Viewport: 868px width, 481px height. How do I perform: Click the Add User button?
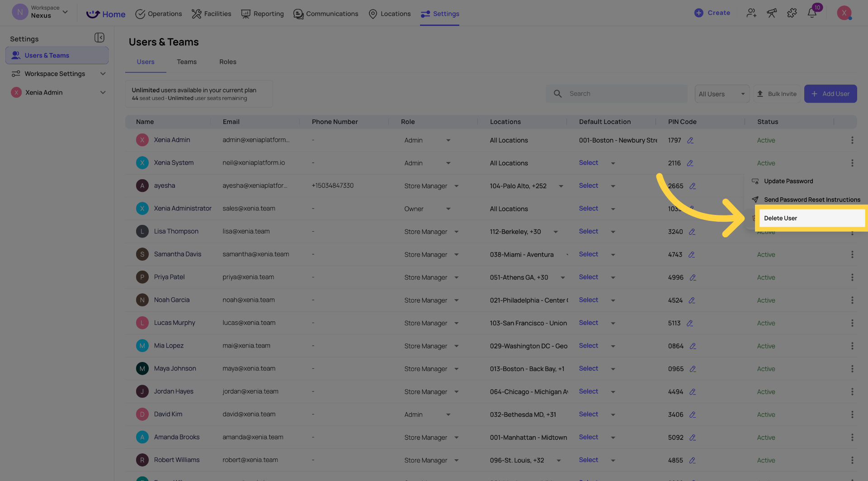coord(830,94)
